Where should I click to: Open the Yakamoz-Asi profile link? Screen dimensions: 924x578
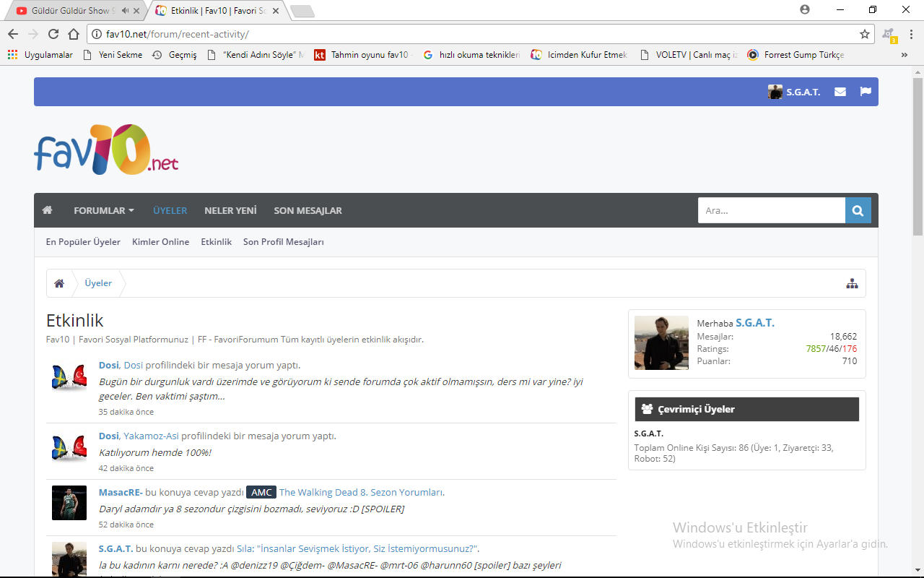(x=151, y=436)
